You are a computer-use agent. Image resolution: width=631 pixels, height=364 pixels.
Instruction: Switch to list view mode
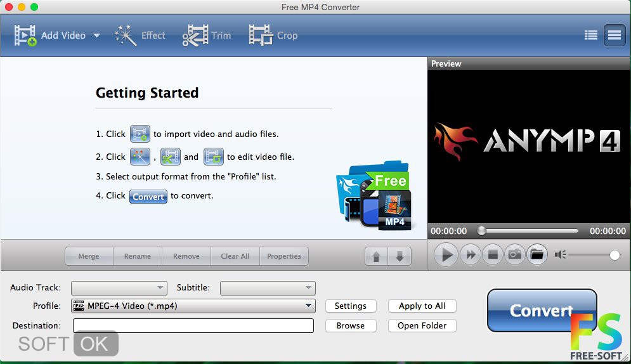click(591, 36)
